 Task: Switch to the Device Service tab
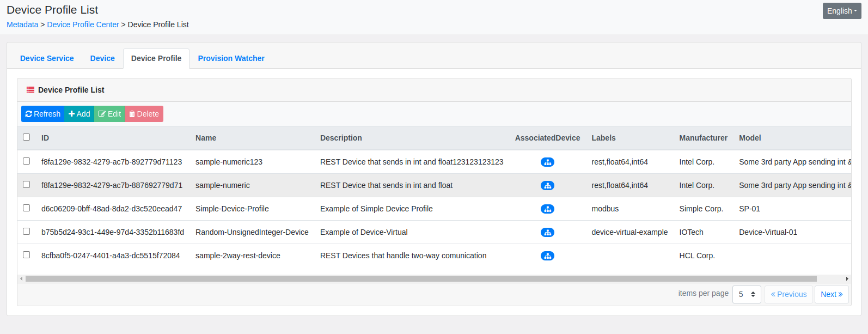[x=47, y=58]
